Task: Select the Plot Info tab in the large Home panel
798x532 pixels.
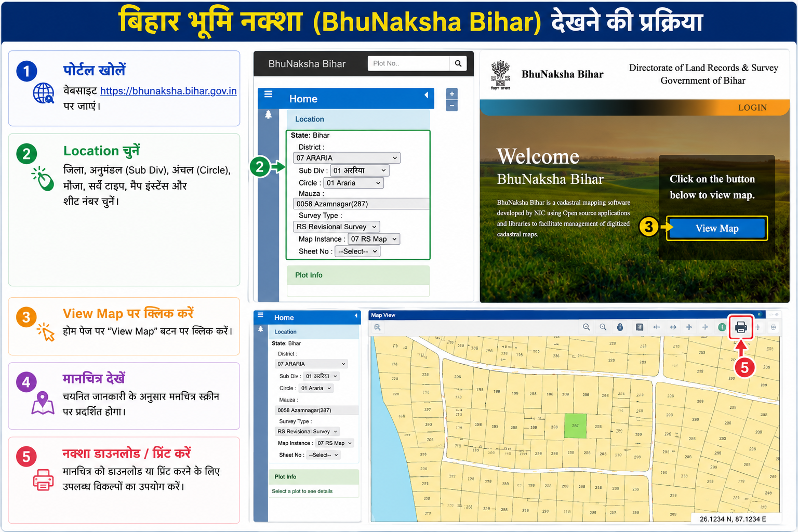Action: pos(358,275)
